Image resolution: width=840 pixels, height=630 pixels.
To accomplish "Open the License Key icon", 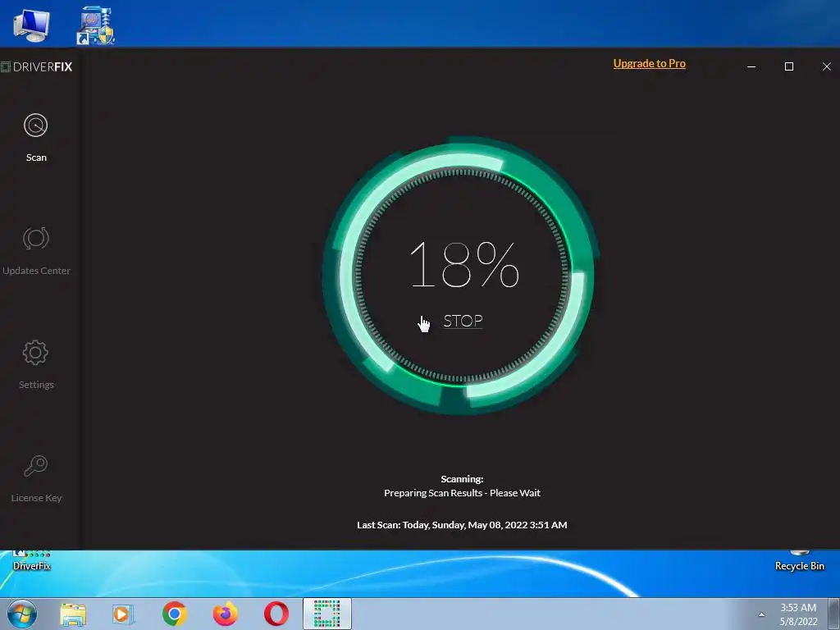I will point(36,466).
